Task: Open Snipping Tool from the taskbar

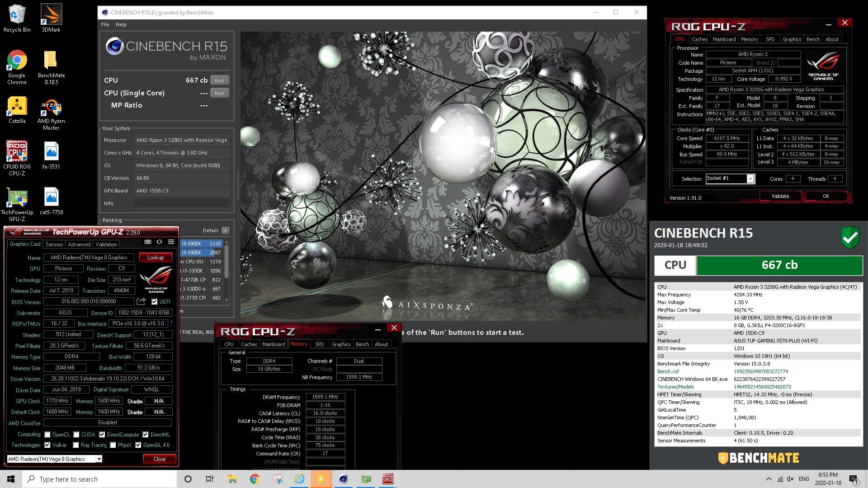Action: coord(277,479)
